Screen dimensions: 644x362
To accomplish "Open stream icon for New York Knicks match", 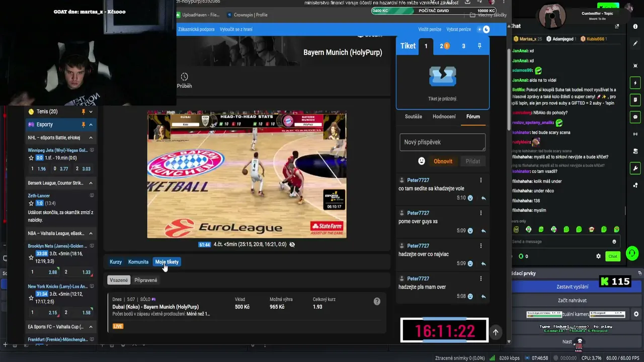I will click(92, 286).
